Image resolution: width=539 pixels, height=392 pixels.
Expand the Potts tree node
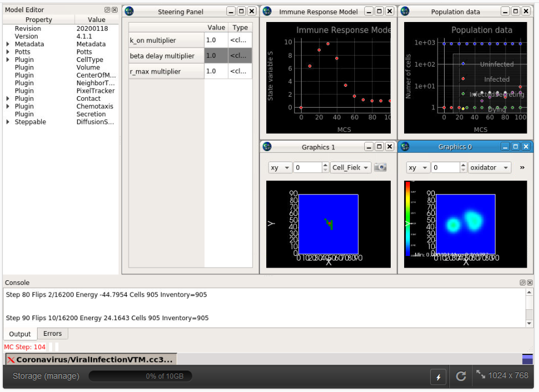8,52
